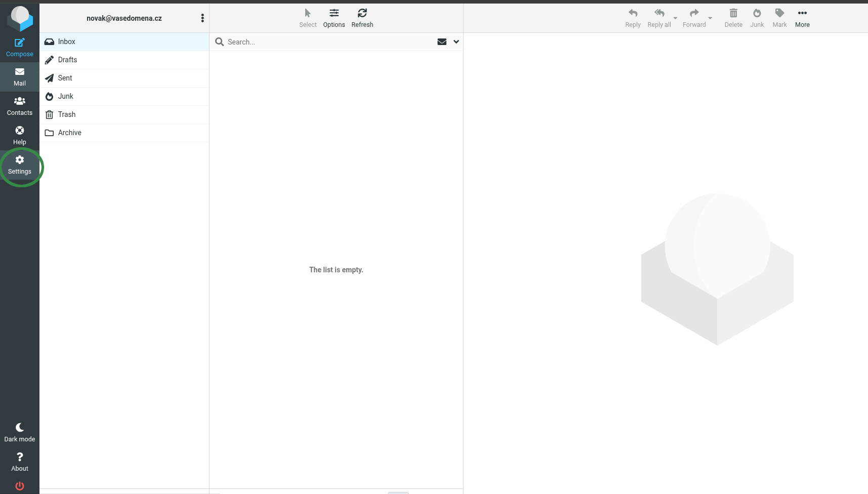Select the Inbox folder

(x=124, y=42)
